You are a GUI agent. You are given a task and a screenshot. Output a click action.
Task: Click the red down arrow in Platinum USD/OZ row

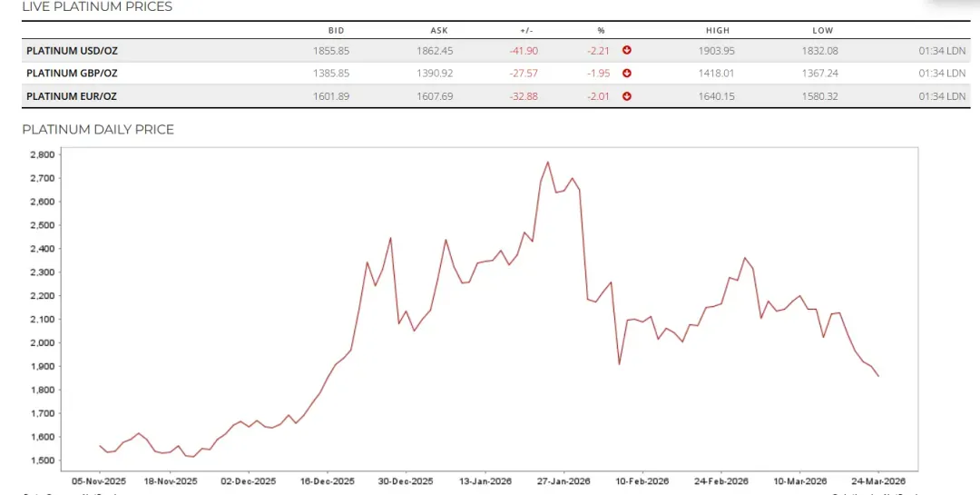[x=627, y=50]
